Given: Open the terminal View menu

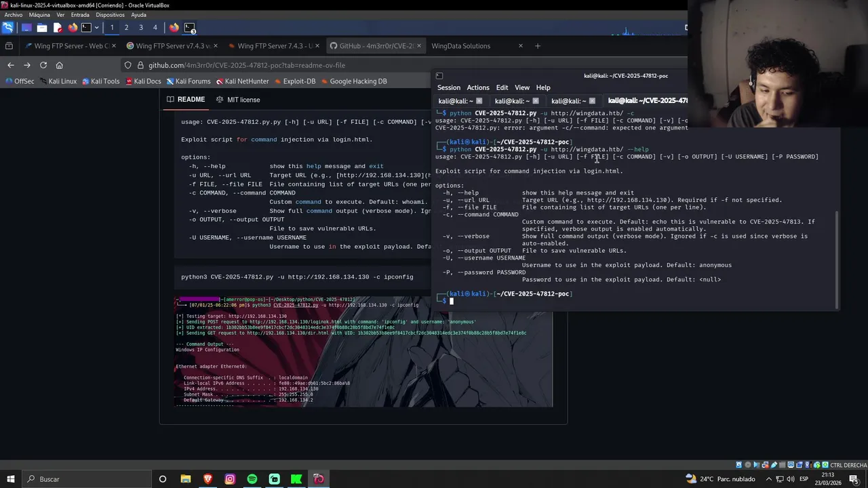Looking at the screenshot, I should tap(521, 87).
